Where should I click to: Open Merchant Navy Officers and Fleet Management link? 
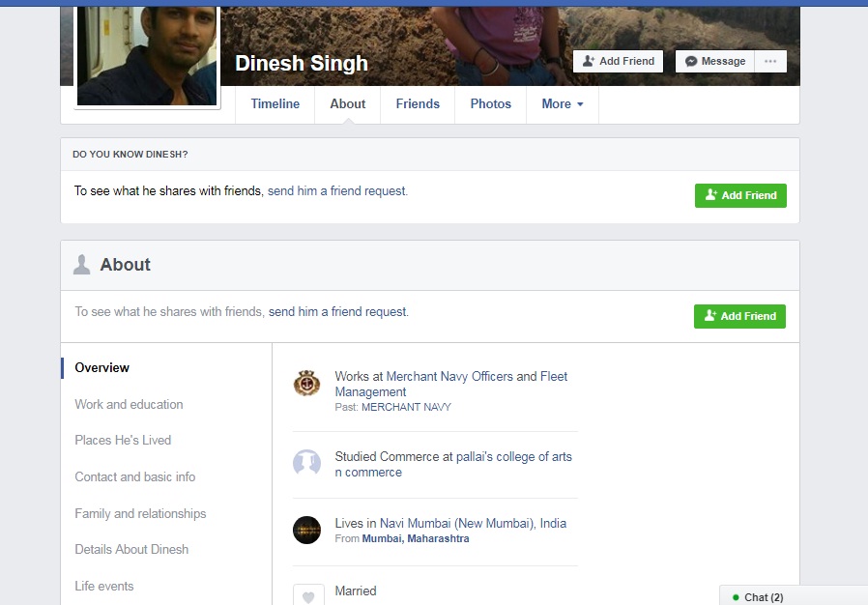[451, 384]
